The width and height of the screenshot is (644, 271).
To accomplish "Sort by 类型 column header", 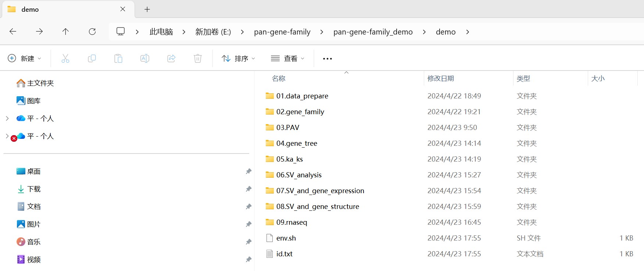I will (x=523, y=78).
